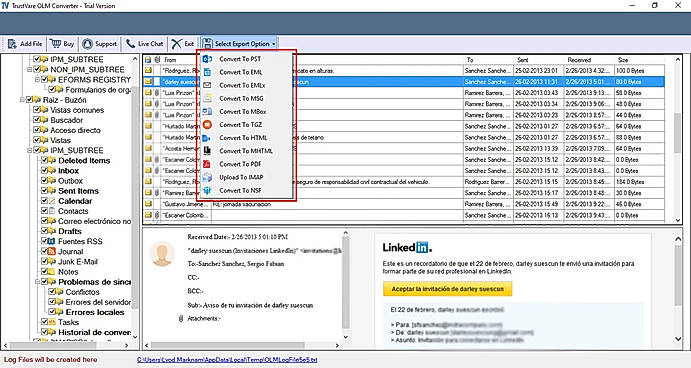Choose Convert To PDF from the menu
The width and height of the screenshot is (691, 368).
pyautogui.click(x=240, y=164)
